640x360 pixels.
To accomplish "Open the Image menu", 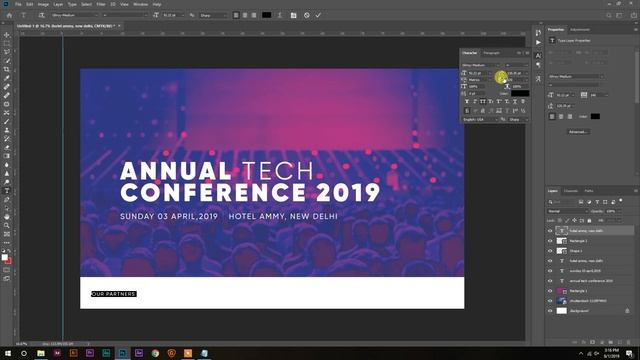I will [x=43, y=4].
